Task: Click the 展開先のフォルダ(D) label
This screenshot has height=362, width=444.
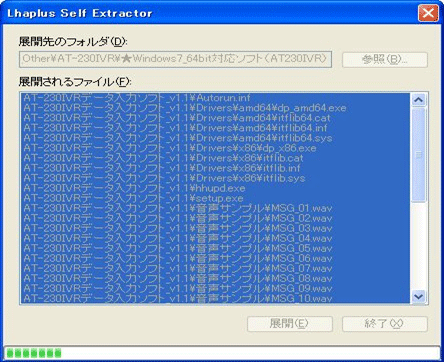Action: pyautogui.click(x=73, y=42)
